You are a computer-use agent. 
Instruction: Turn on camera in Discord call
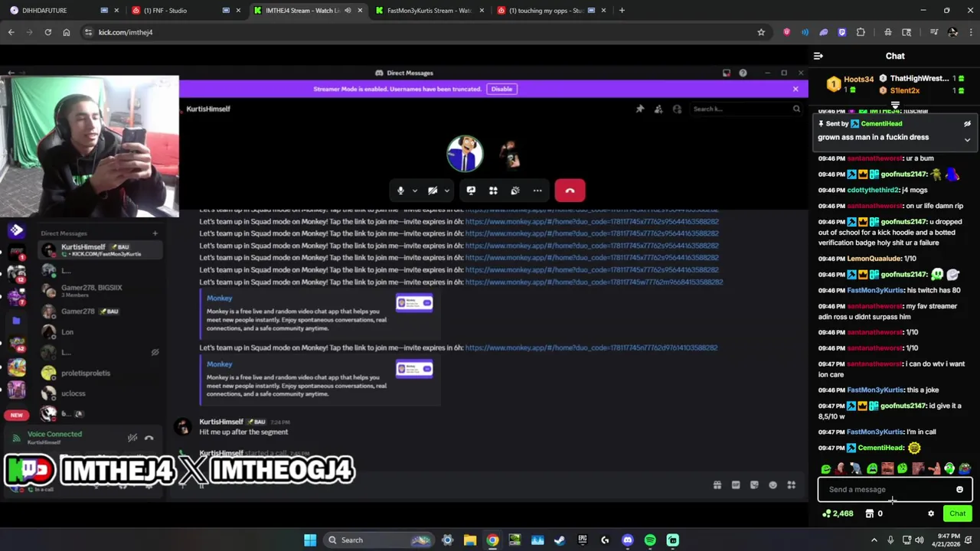pyautogui.click(x=433, y=191)
